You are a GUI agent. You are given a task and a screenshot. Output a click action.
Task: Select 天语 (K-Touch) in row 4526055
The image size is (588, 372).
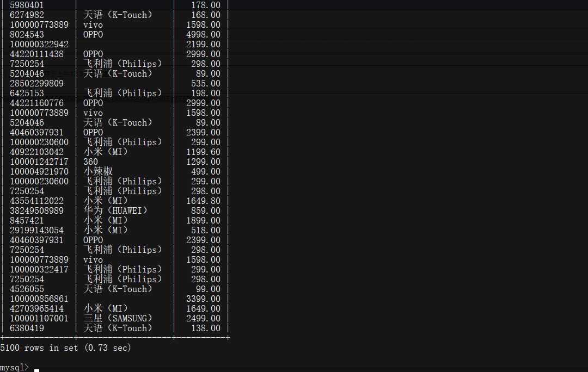[x=118, y=289]
